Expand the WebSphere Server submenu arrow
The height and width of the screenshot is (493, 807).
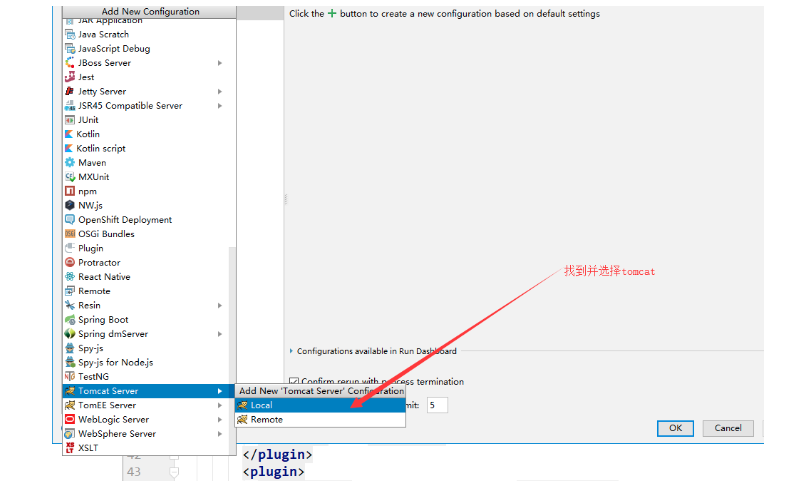(x=220, y=434)
